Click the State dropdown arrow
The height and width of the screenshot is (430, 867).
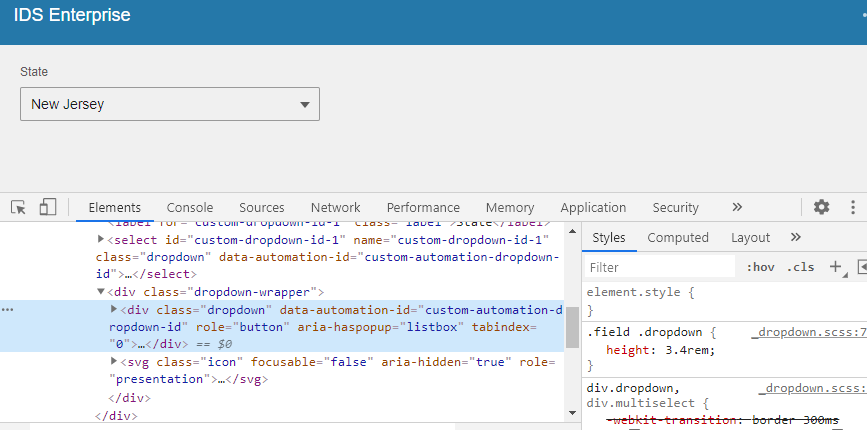[x=305, y=104]
